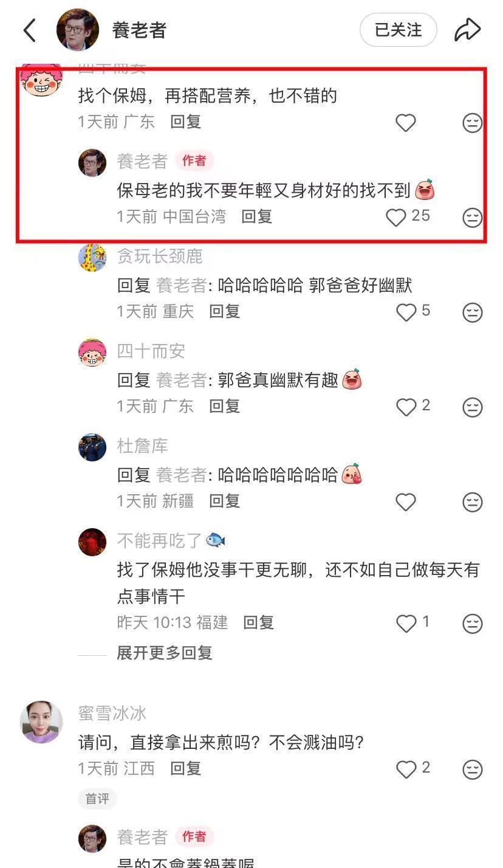Heart 蜜雪冰冰's question about frying
Viewport: 503px width, 868px height.
point(406,770)
